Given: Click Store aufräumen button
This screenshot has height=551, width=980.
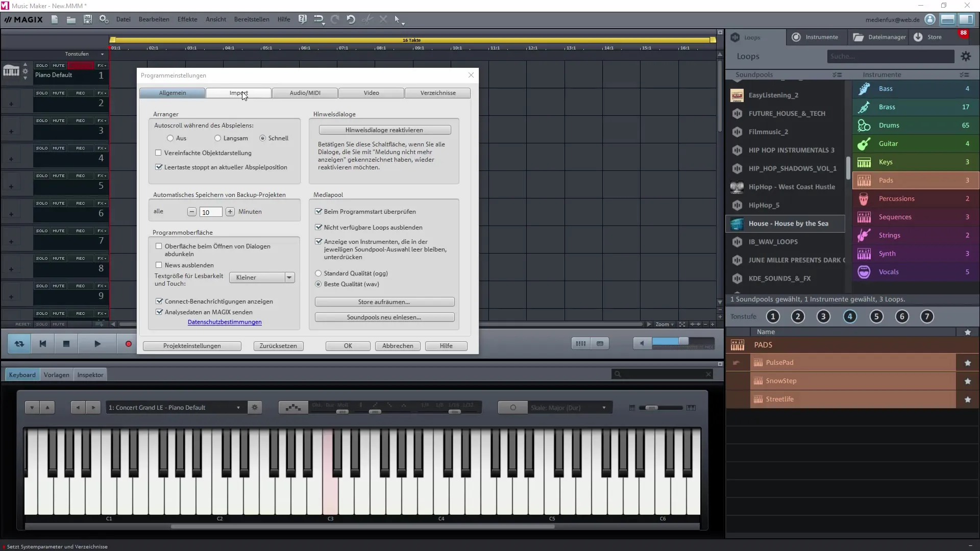Looking at the screenshot, I should tap(384, 302).
